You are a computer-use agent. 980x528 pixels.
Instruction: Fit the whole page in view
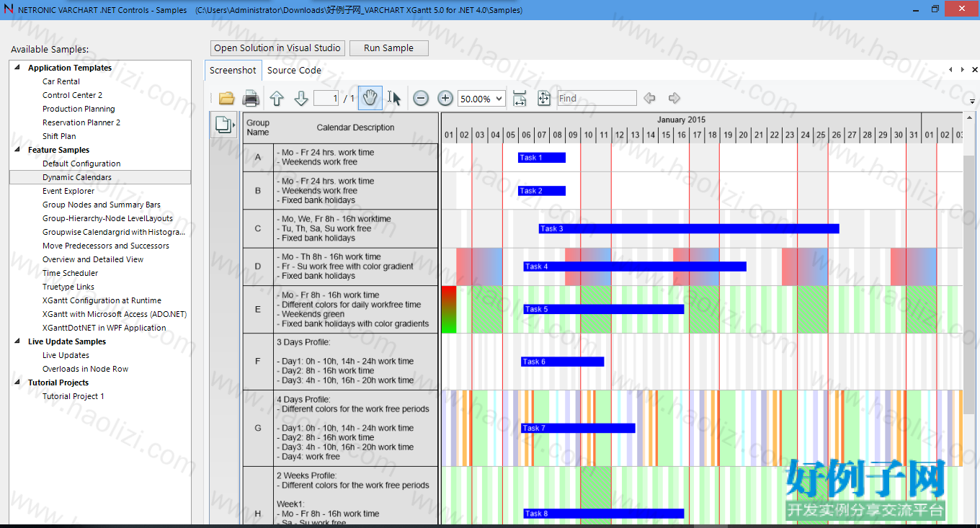coord(544,99)
